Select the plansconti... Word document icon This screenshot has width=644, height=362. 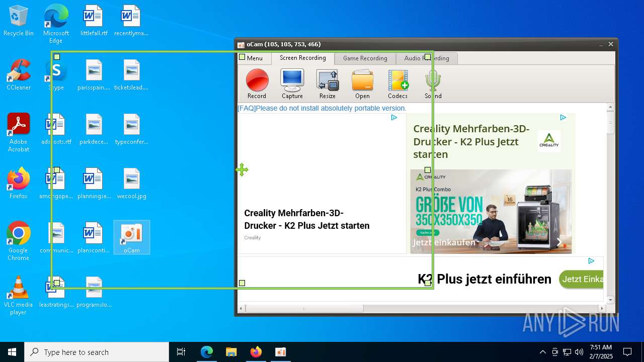[x=94, y=238]
